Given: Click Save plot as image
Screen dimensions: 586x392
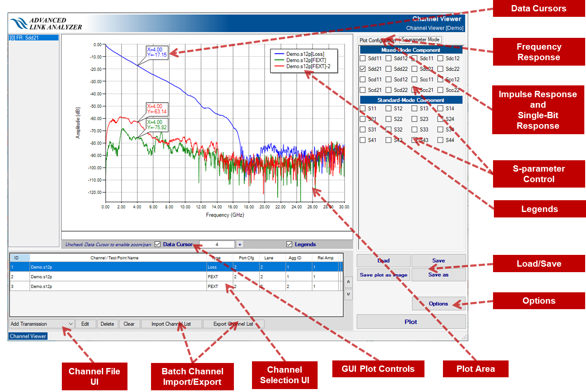Looking at the screenshot, I should [x=384, y=275].
